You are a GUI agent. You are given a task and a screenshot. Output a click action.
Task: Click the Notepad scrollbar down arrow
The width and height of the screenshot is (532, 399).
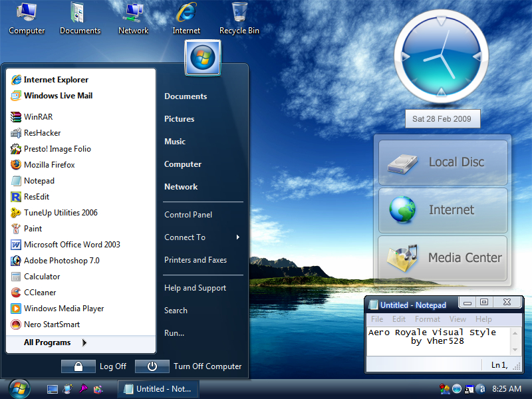(x=515, y=350)
